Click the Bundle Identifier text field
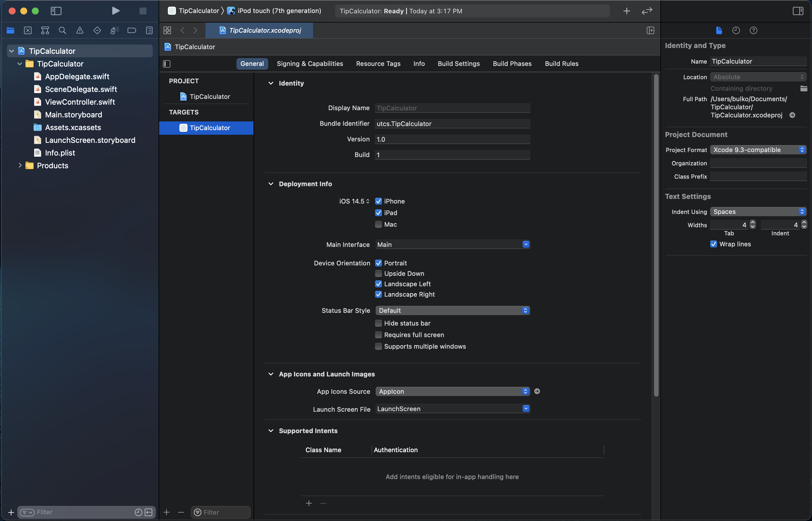The width and height of the screenshot is (812, 521). click(x=452, y=124)
